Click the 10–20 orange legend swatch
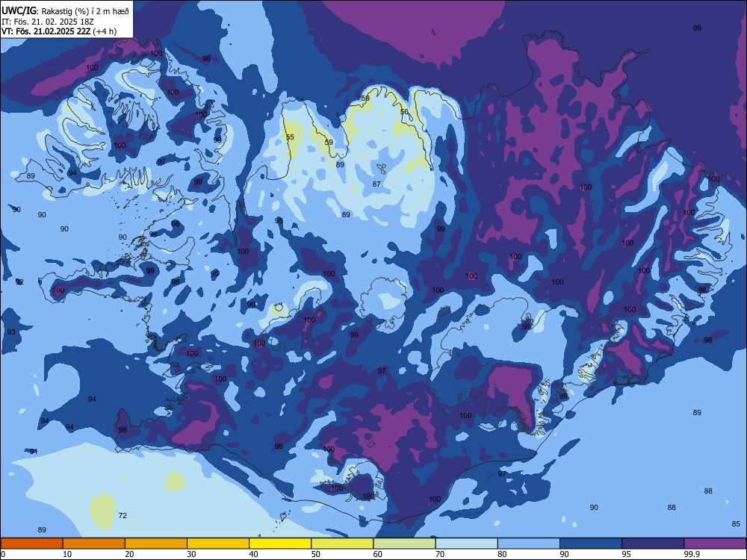 click(x=94, y=544)
